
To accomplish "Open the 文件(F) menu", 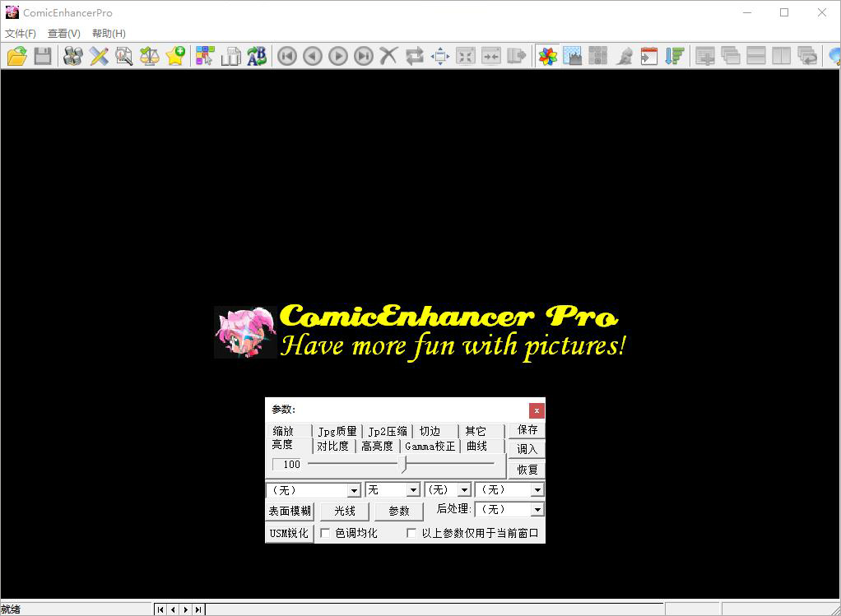I will tap(21, 34).
